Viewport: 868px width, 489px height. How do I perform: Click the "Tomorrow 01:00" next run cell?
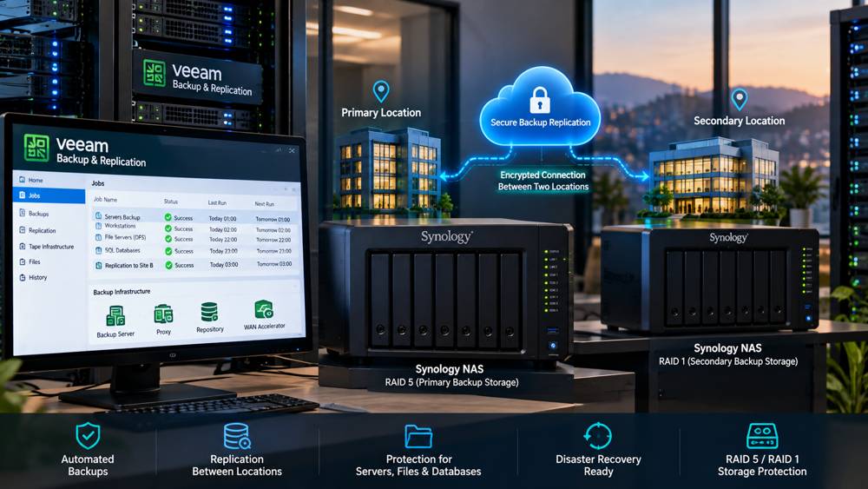pyautogui.click(x=273, y=219)
